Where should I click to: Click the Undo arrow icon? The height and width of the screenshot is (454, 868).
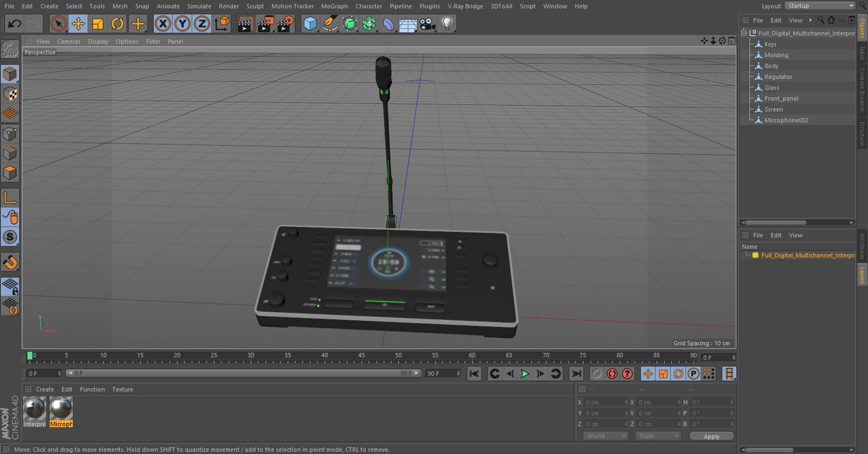(x=14, y=24)
